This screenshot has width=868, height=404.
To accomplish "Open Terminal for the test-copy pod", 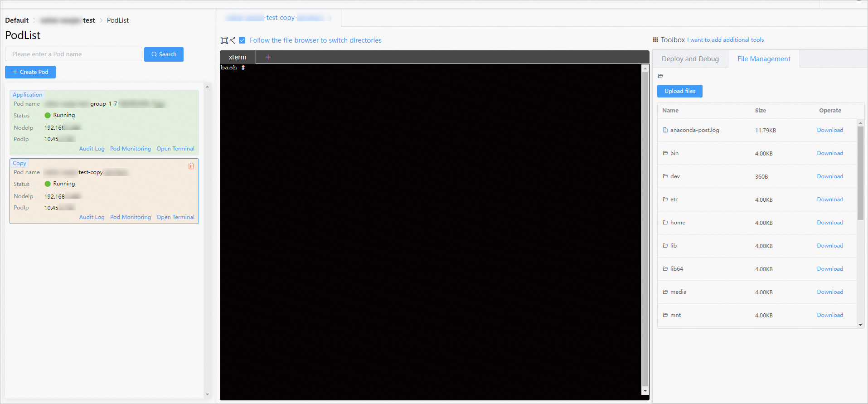I will (175, 217).
